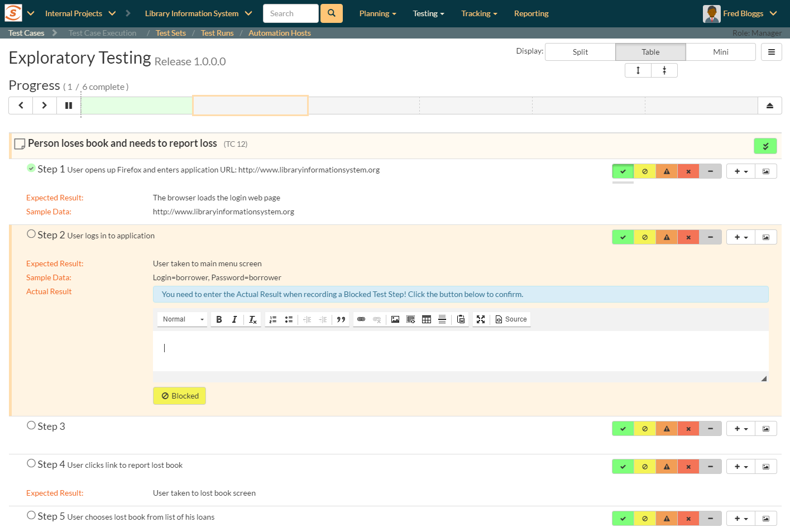Click the block quote icon in the editor
The height and width of the screenshot is (532, 790).
coord(341,319)
